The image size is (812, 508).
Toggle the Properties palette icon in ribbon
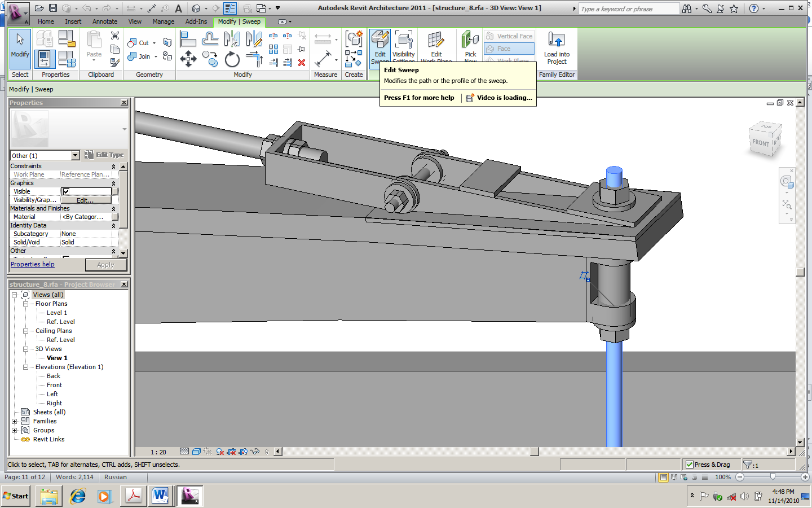coord(45,59)
